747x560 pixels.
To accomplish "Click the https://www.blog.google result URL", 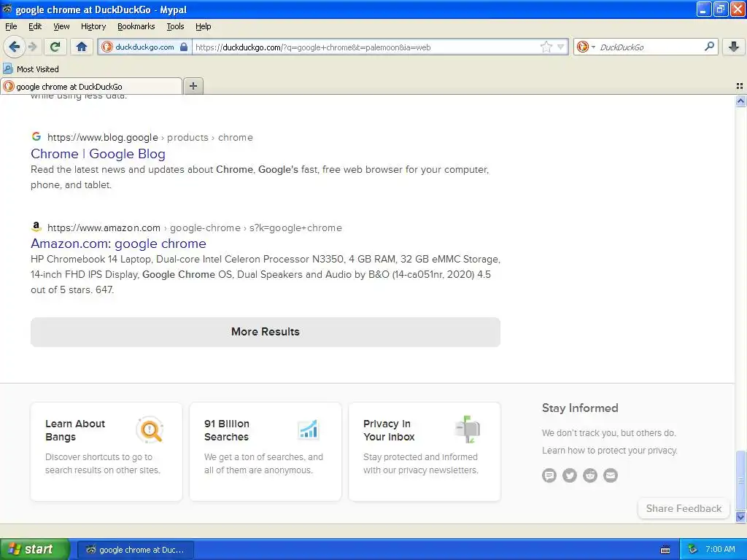I will click(102, 138).
